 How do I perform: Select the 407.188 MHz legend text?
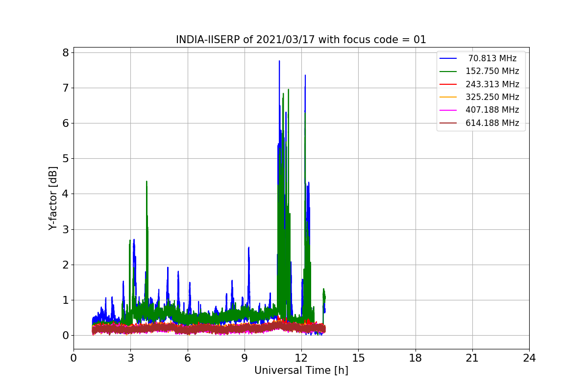492,110
